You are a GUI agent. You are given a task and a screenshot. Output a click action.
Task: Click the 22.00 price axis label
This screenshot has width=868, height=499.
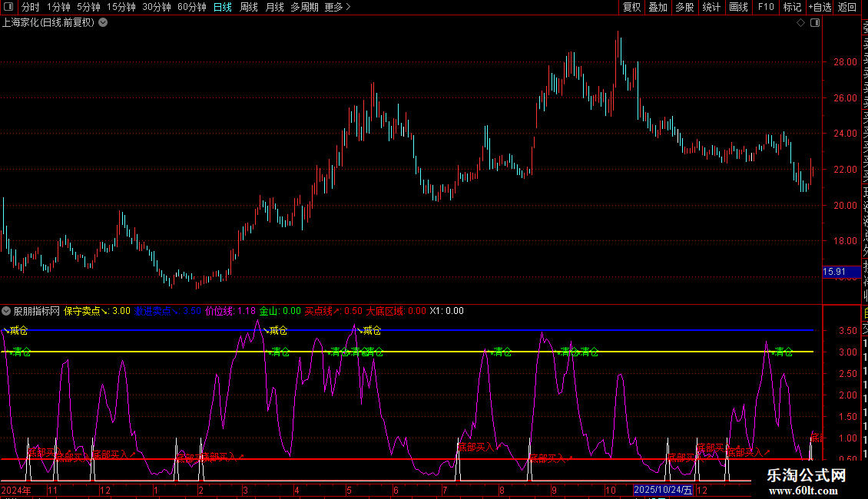pos(845,170)
